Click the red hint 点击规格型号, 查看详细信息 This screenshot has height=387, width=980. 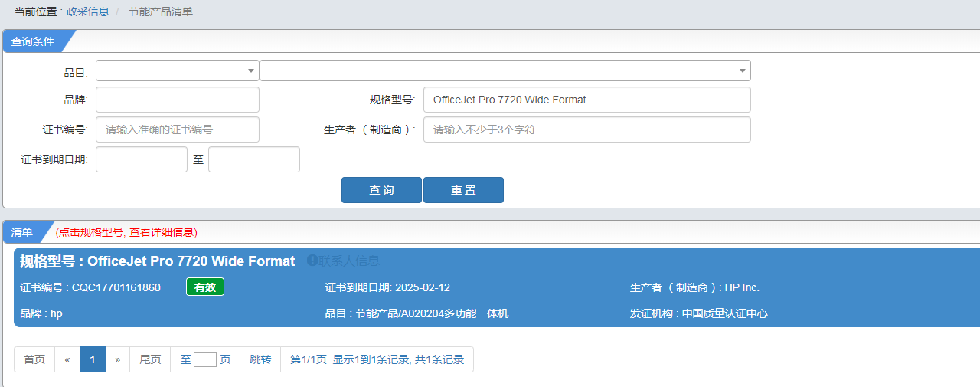[x=126, y=232]
